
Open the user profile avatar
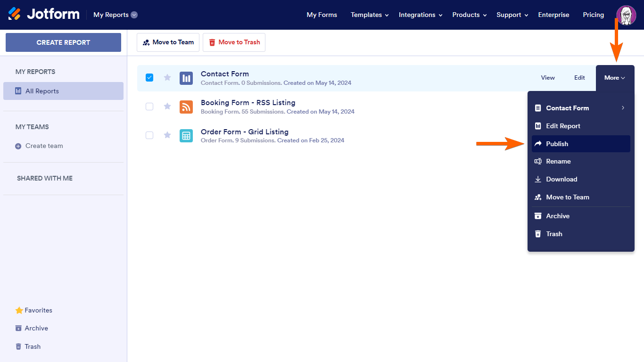click(x=626, y=15)
